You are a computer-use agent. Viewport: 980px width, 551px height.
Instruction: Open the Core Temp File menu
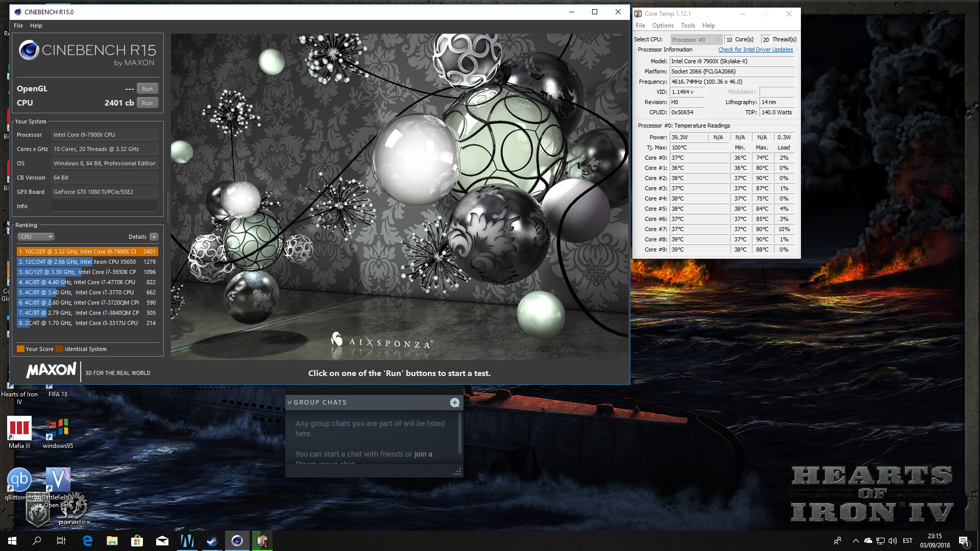pos(641,26)
